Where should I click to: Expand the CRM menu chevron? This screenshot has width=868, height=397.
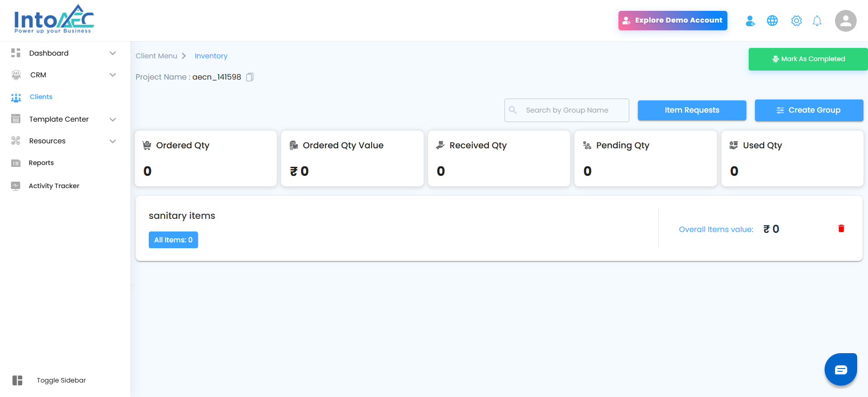[x=113, y=75]
